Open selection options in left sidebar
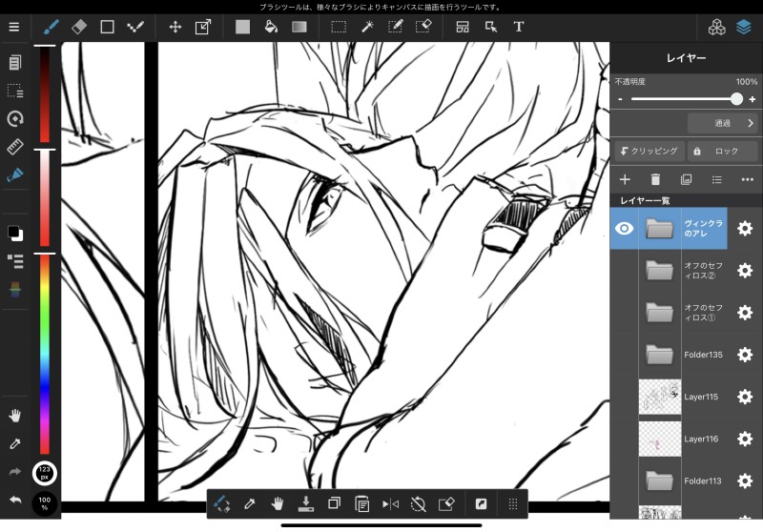Image resolution: width=763 pixels, height=532 pixels. point(15,91)
